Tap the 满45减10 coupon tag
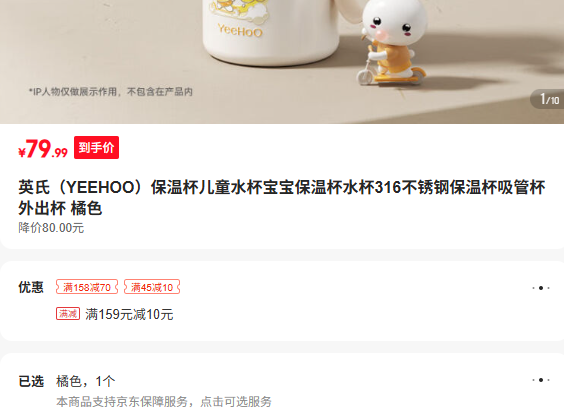Viewport: 564px width, 414px height. (x=152, y=287)
